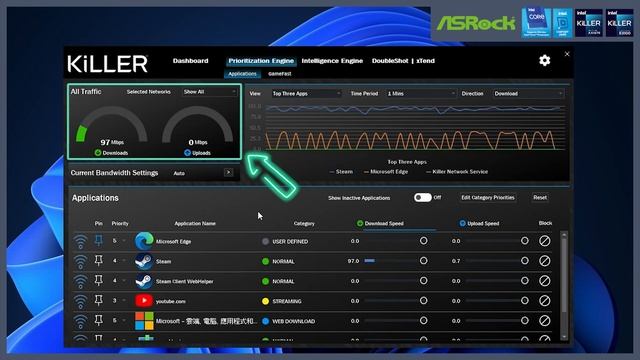Open the View Top Three Apps dropdown

pos(306,93)
